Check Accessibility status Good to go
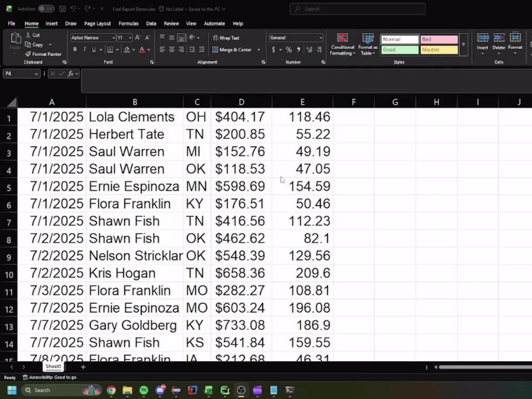Viewport: 532px width, 399px height. (49, 377)
